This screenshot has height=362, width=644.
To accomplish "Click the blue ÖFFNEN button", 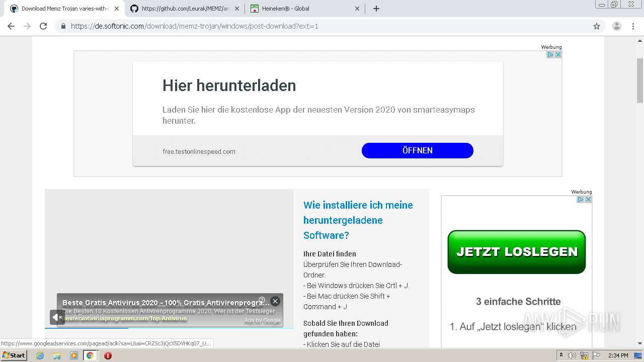I will pos(418,150).
